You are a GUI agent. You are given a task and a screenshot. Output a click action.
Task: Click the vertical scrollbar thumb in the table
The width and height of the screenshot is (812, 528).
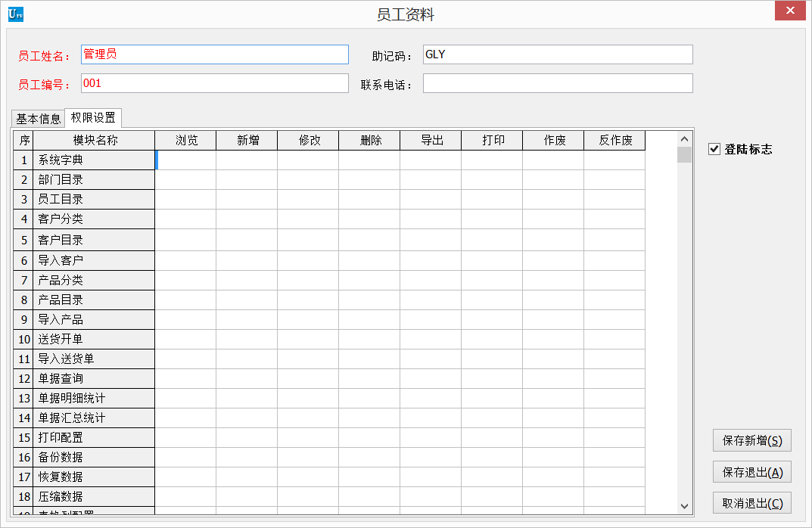[684, 155]
